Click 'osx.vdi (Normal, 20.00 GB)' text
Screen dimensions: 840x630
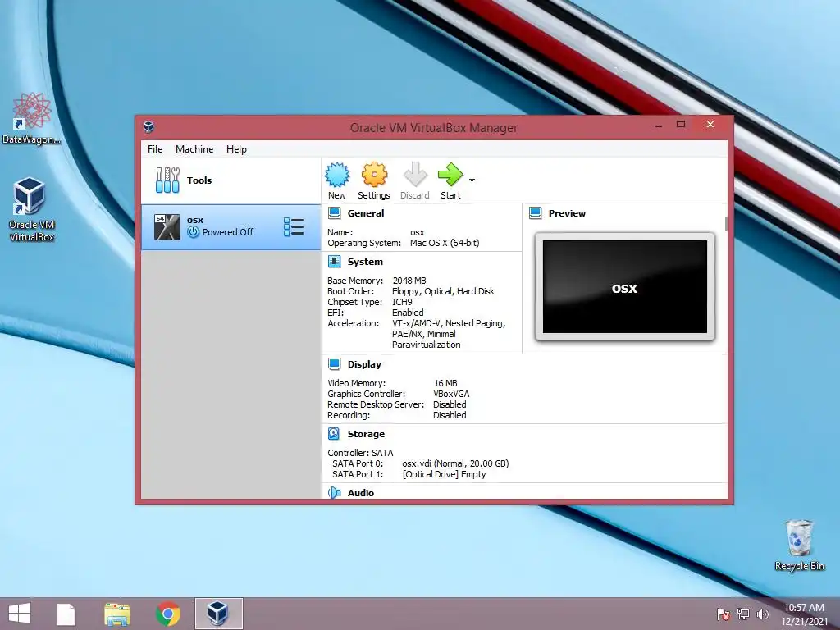(455, 463)
